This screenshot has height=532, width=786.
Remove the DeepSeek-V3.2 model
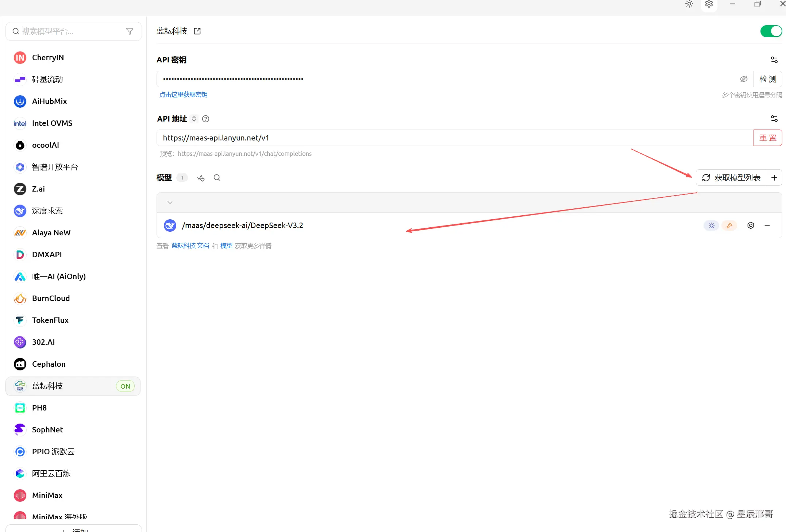(767, 225)
